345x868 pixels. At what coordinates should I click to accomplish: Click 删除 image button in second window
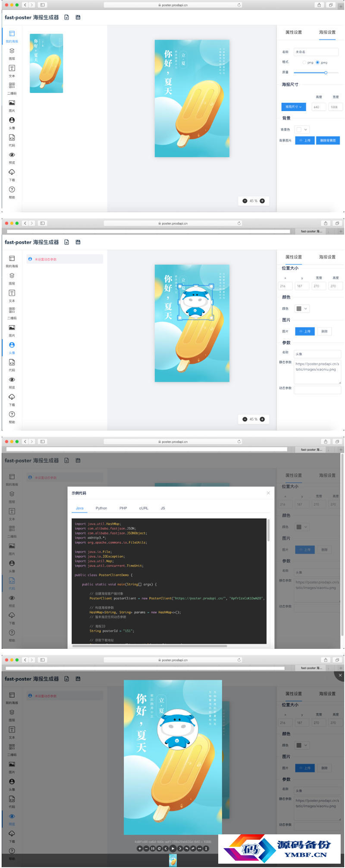point(324,332)
